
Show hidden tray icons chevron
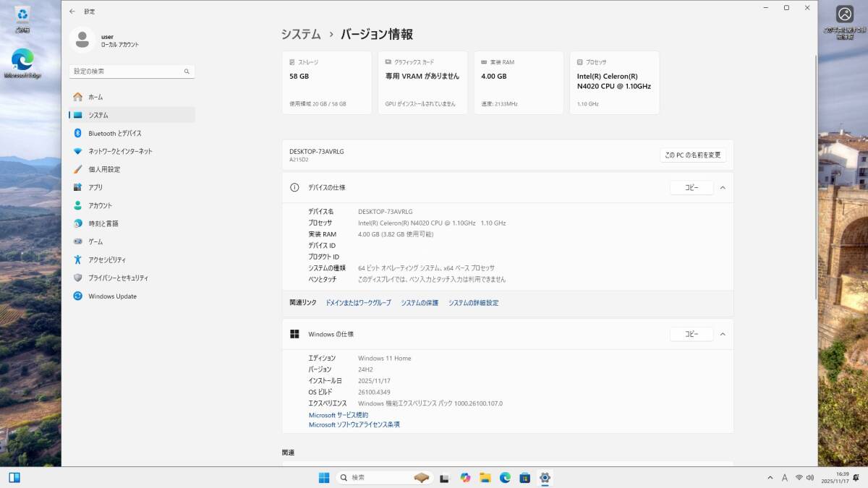[x=770, y=478]
